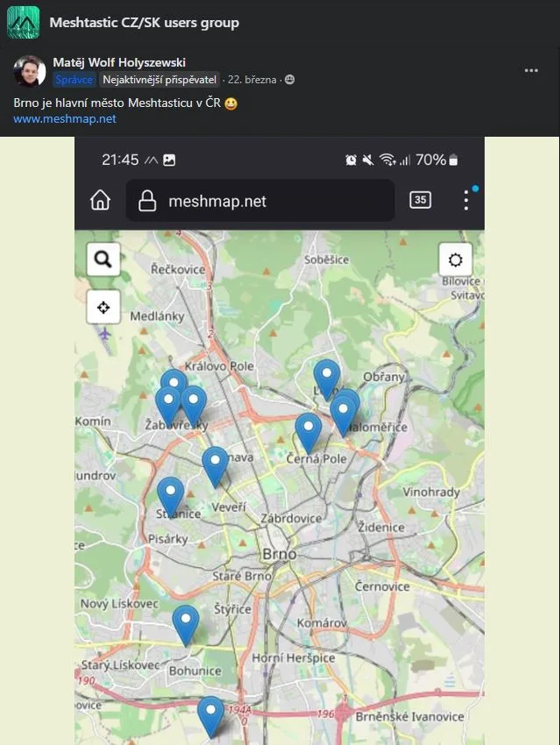Select the pin at Stránice

(171, 495)
